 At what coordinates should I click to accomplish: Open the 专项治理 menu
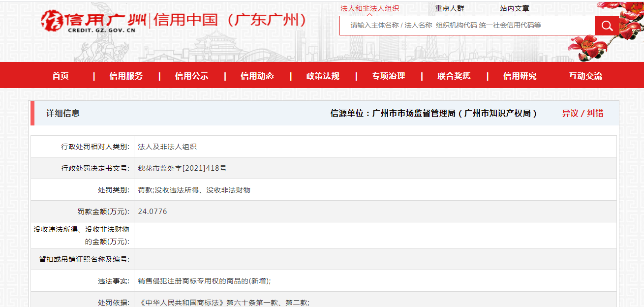coord(388,76)
